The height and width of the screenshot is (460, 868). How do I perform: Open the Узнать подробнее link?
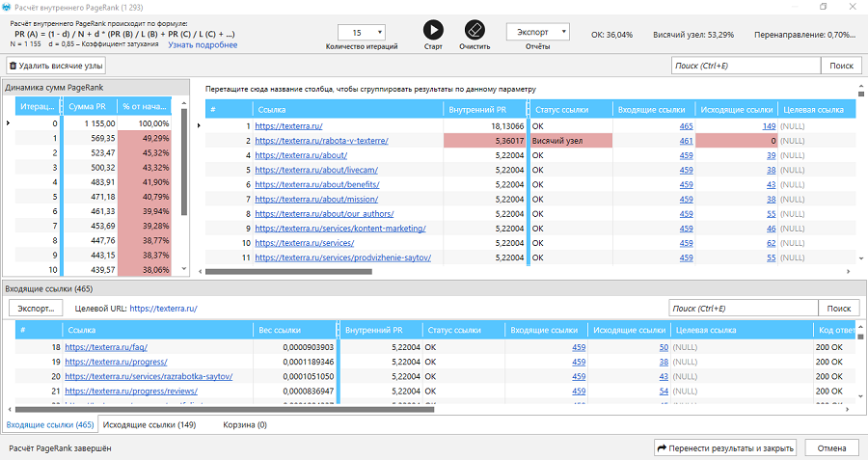[x=203, y=44]
